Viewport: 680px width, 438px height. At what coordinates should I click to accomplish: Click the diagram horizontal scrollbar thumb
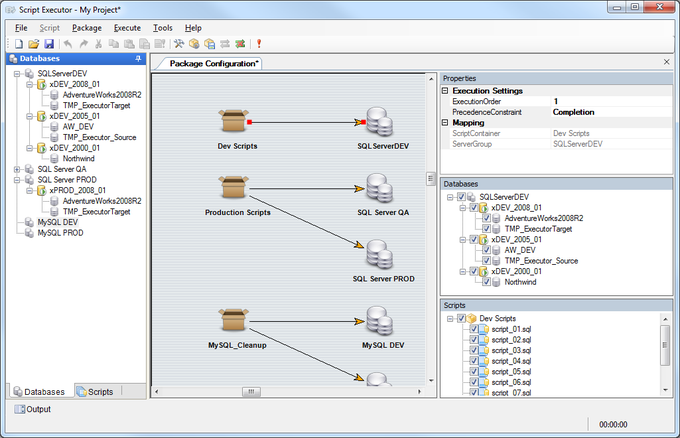point(251,392)
